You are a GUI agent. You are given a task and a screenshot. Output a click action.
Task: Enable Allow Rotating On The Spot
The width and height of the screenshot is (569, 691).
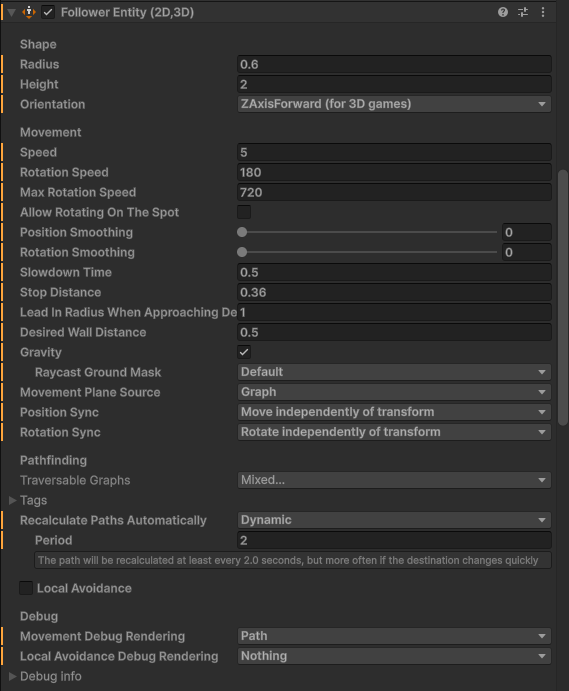(x=244, y=212)
